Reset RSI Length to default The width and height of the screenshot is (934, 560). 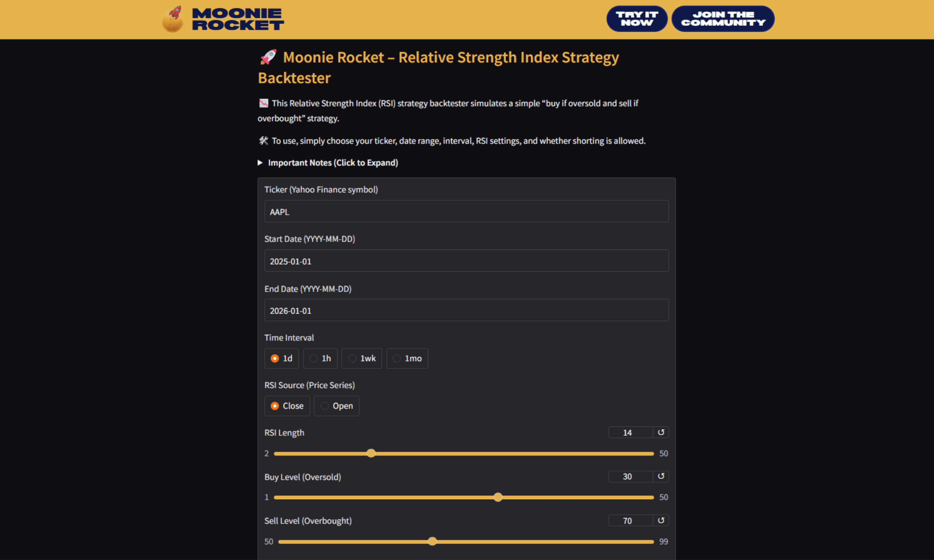tap(661, 432)
